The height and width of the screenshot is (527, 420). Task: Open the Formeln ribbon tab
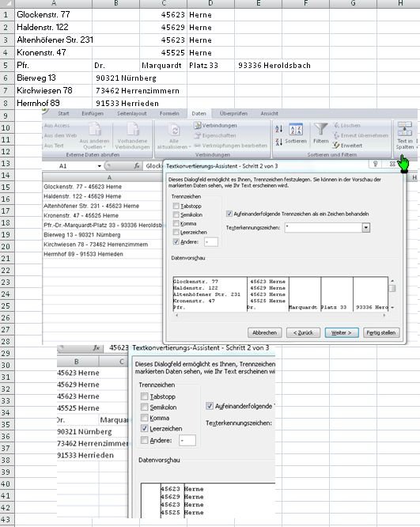169,114
